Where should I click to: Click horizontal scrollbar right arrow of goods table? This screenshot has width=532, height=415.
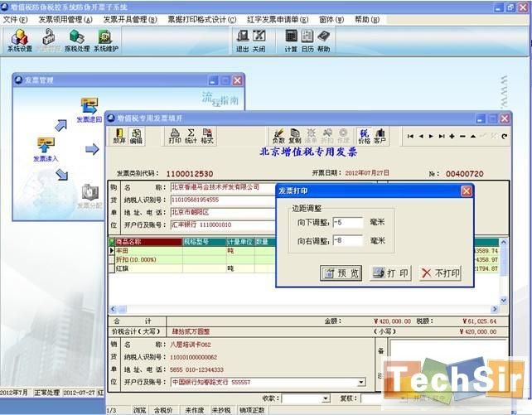click(x=495, y=309)
